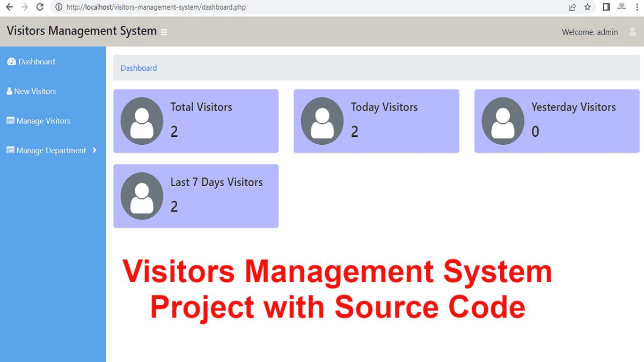Click the Dashboard breadcrumb link

(138, 68)
